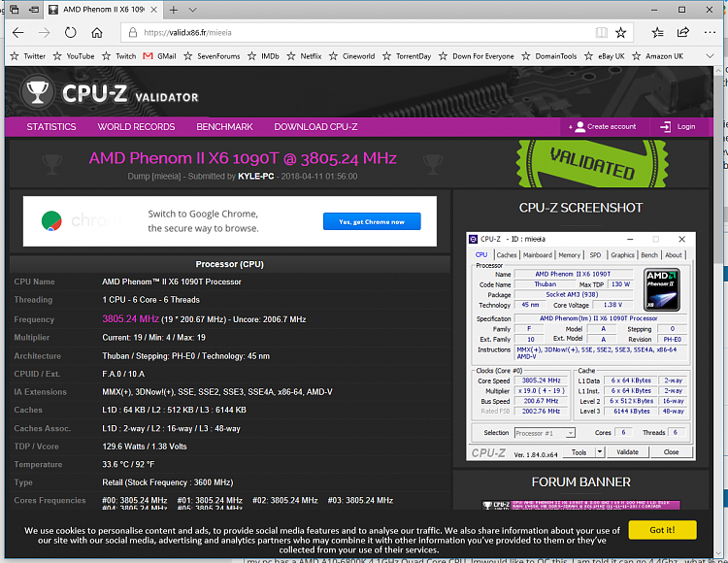This screenshot has height=563, width=728.
Task: Click the VALIDATED green stamp
Action: (592, 164)
